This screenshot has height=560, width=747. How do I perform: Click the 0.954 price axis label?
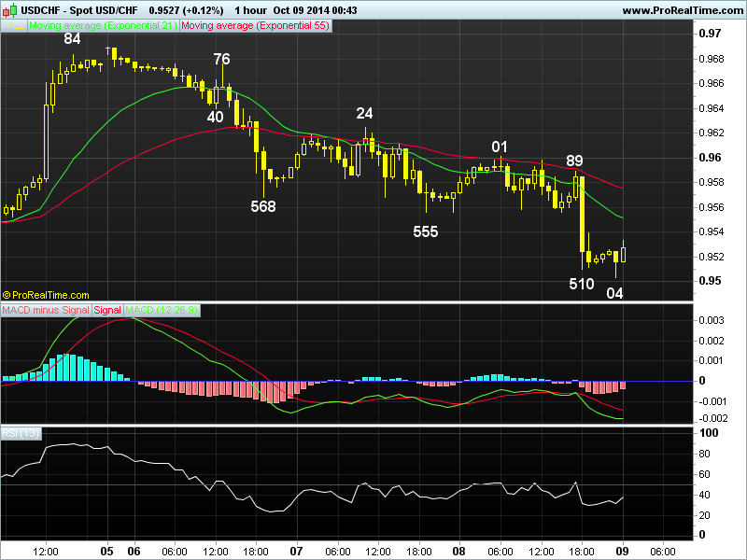point(712,231)
